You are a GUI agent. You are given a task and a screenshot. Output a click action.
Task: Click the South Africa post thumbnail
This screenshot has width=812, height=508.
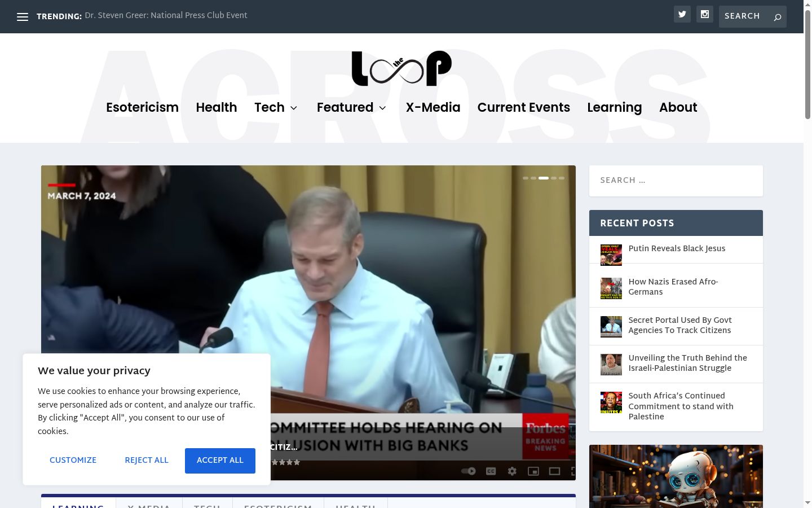(611, 402)
